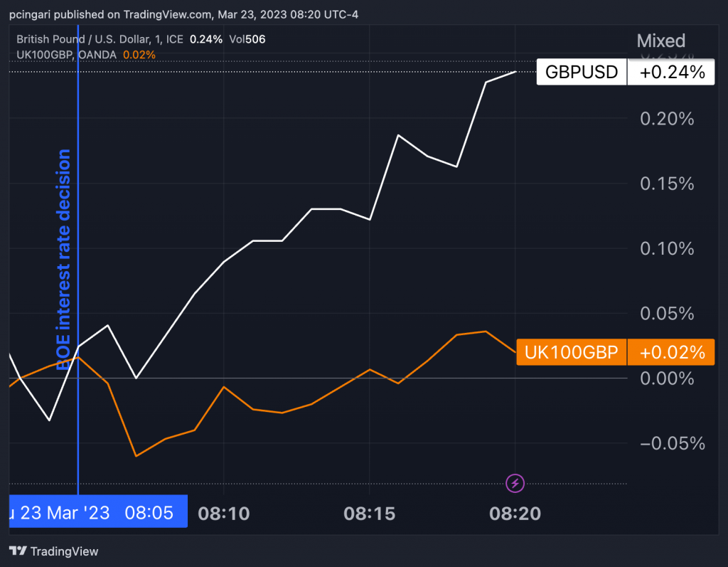
Task: Click the +0.24% GBPUSD change value
Action: pos(671,73)
